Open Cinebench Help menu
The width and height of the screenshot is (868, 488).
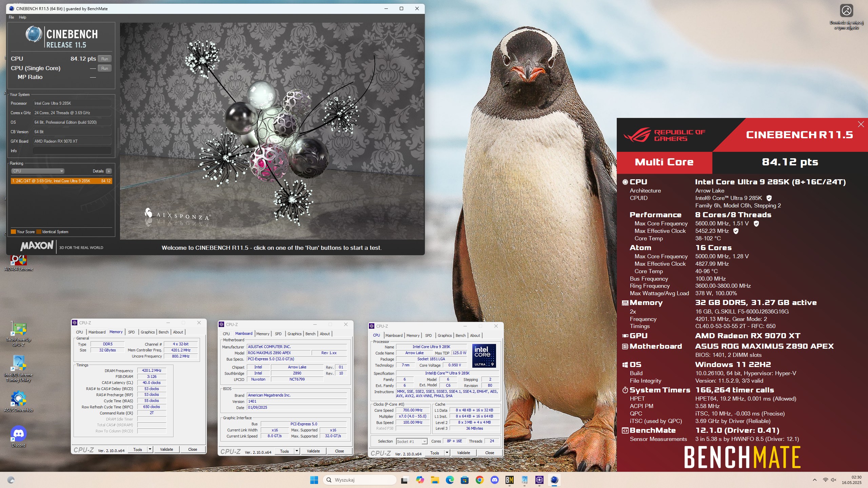coord(22,17)
